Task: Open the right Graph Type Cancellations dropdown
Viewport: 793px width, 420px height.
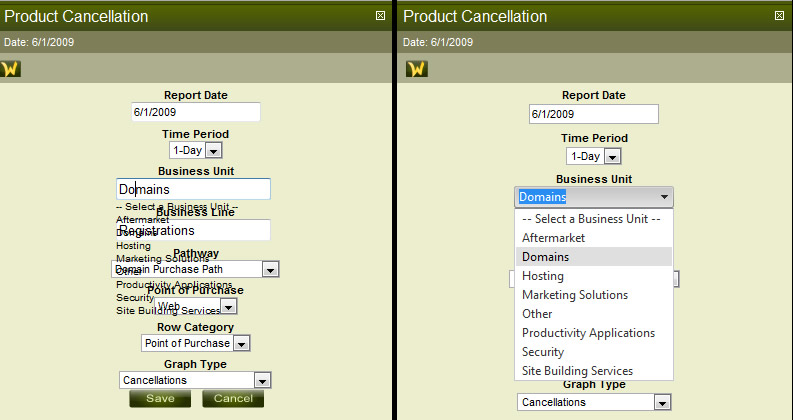Action: point(661,402)
